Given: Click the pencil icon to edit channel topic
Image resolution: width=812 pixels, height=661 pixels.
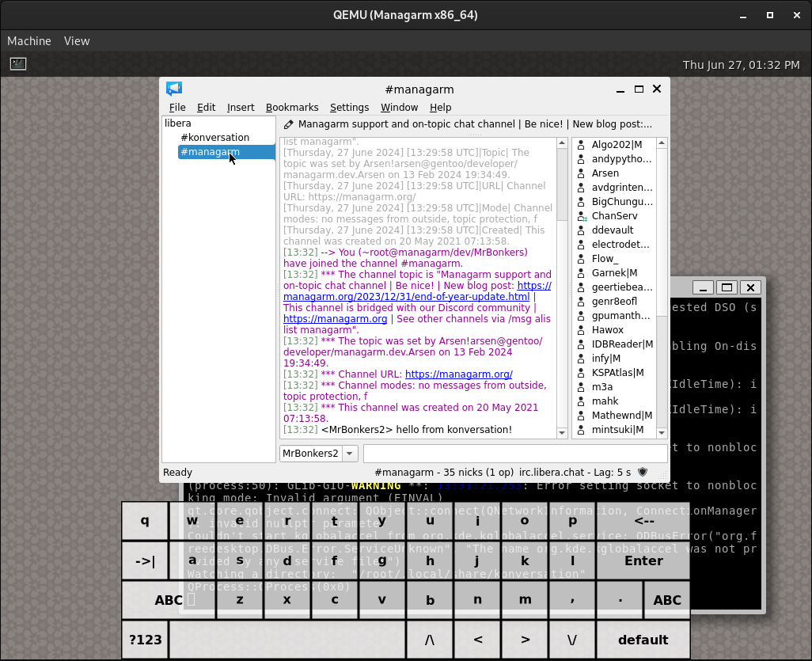Looking at the screenshot, I should coord(289,123).
